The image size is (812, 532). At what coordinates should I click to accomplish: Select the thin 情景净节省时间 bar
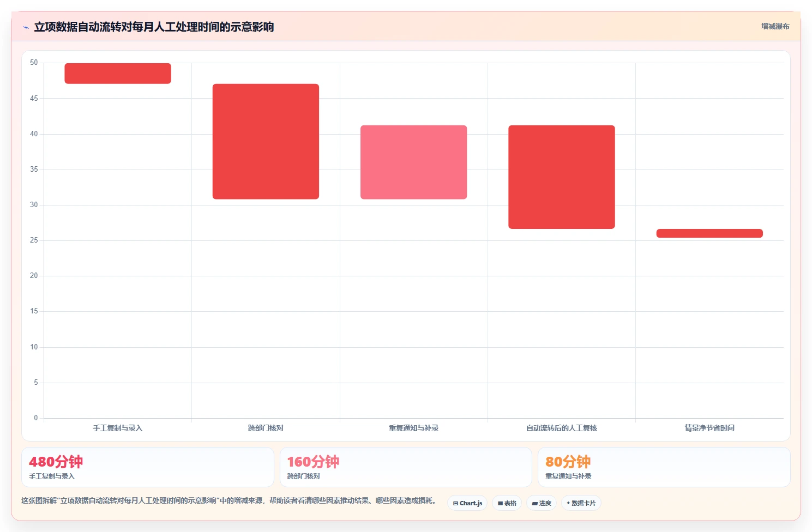point(709,233)
